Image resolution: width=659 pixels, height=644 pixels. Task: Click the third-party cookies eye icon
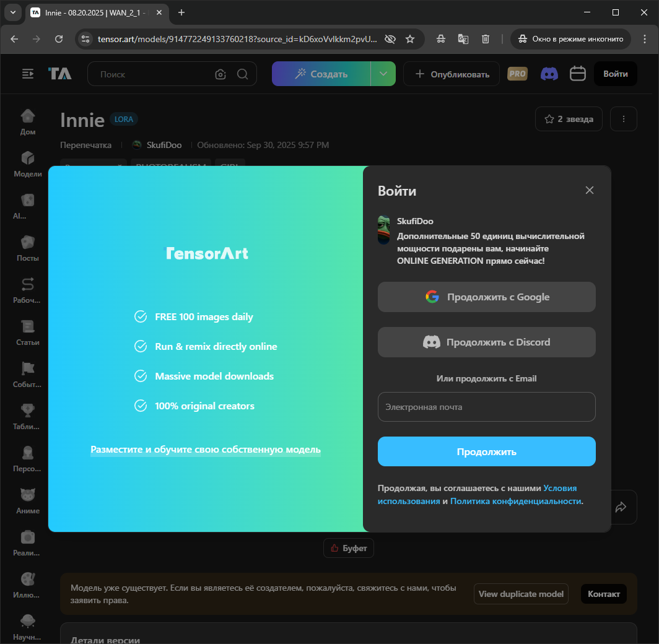[390, 39]
